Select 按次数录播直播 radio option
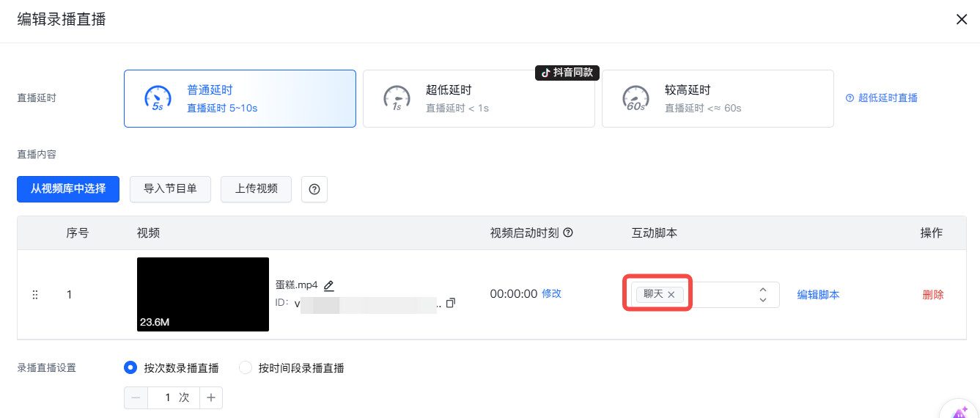980x418 pixels. (x=130, y=367)
